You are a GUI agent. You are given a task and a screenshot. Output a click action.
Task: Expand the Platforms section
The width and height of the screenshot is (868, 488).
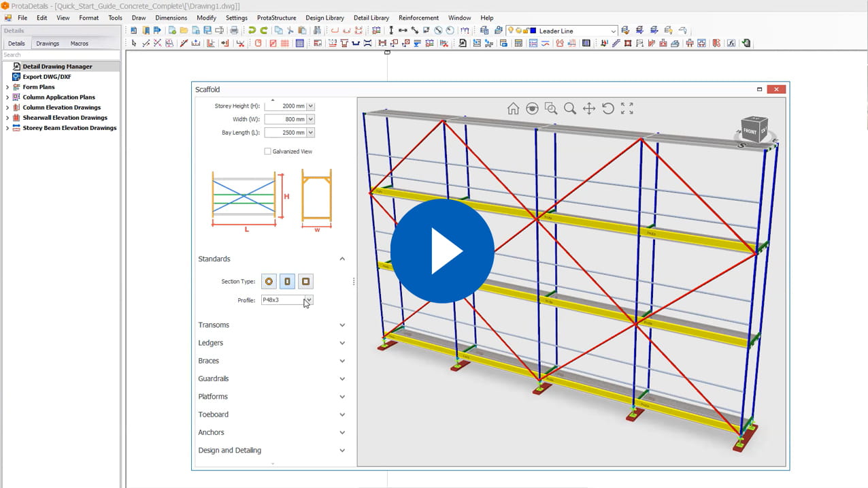coord(342,396)
